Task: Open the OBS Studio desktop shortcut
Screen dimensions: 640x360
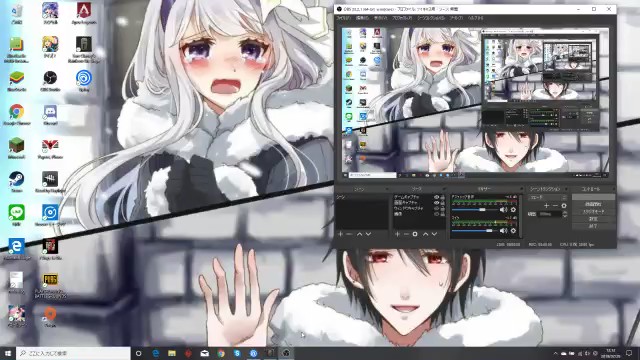Action: coord(50,80)
